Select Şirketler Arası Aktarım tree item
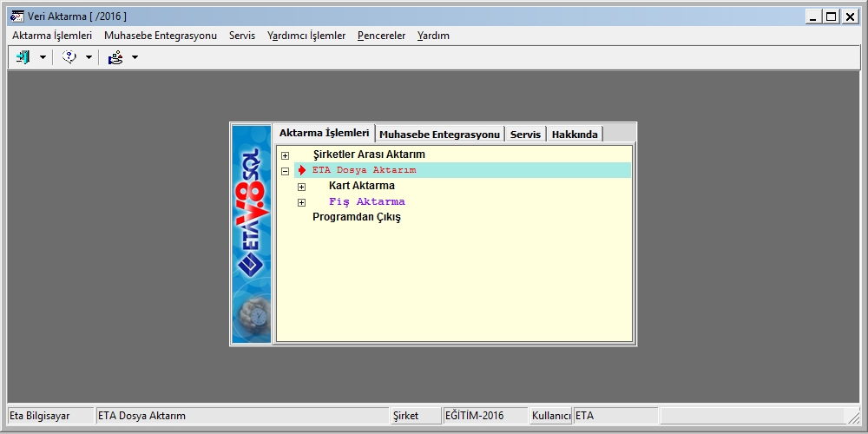 pos(369,155)
